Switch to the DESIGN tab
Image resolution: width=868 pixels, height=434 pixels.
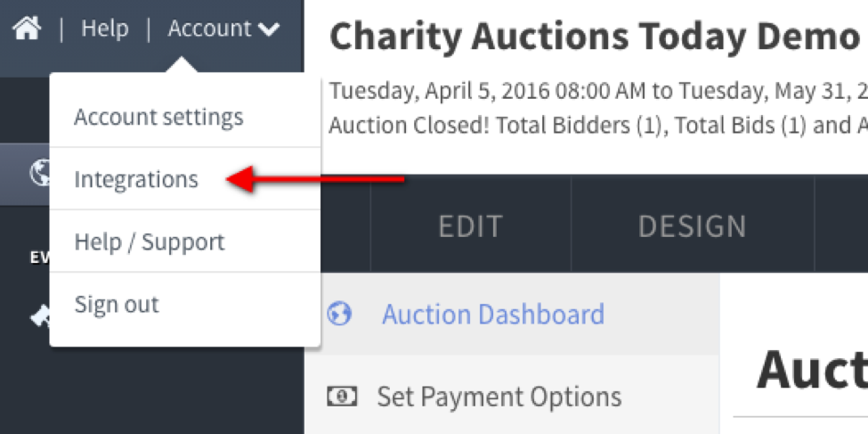point(693,225)
